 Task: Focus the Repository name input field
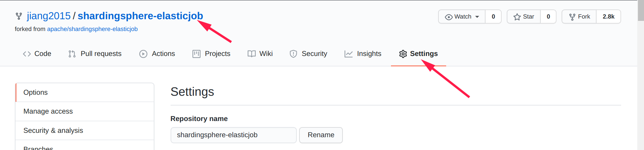(234, 135)
